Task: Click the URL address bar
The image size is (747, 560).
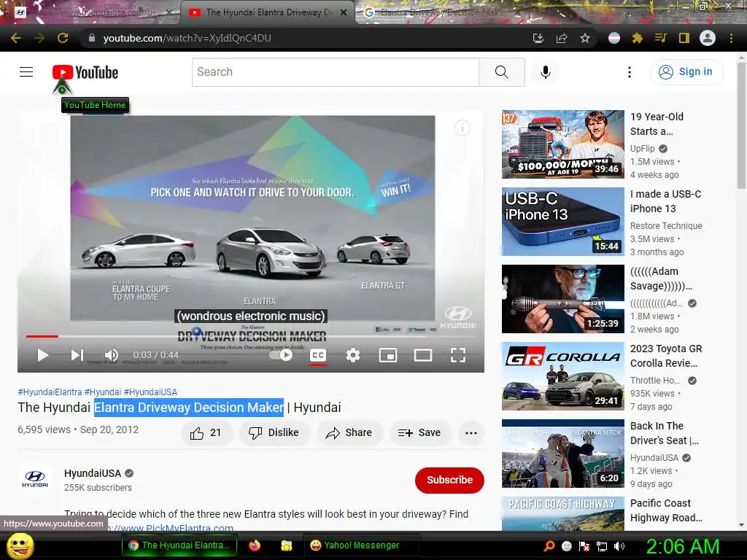Action: (305, 38)
